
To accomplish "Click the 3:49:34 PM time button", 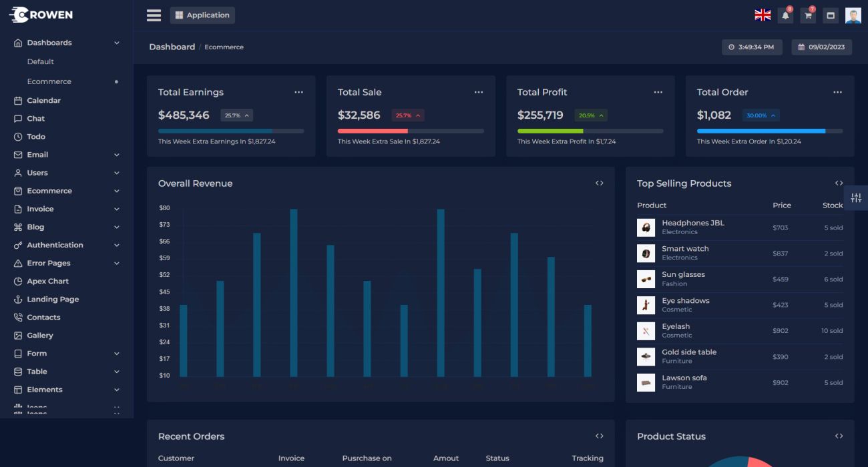I will point(752,47).
